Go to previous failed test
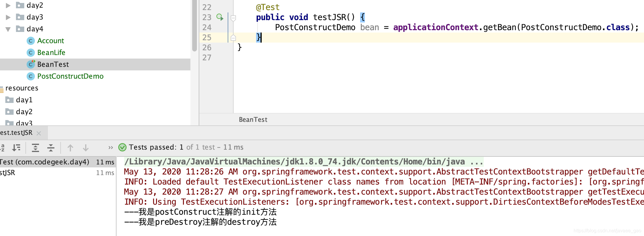 (70, 148)
